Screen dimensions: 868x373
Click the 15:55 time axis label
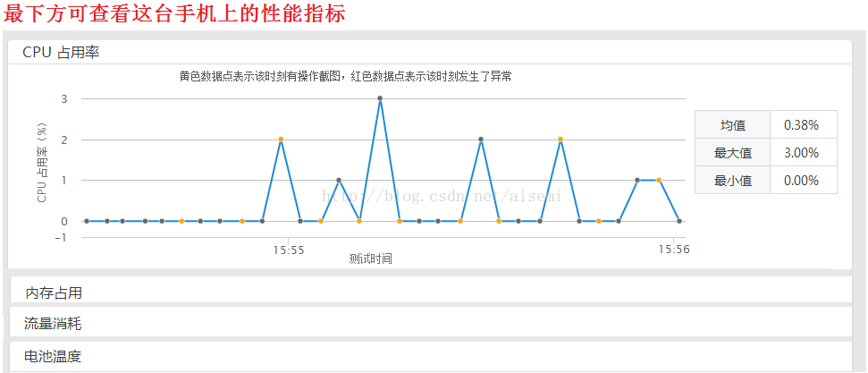[x=289, y=250]
